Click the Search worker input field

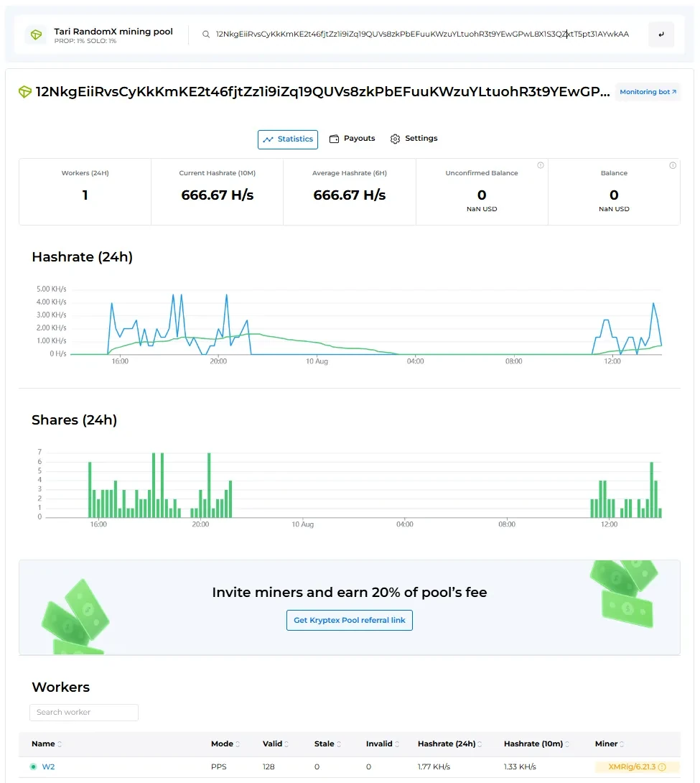pos(84,713)
